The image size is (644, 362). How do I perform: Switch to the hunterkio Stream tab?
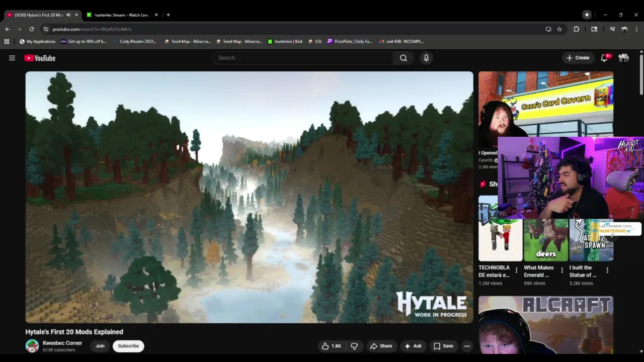(121, 15)
